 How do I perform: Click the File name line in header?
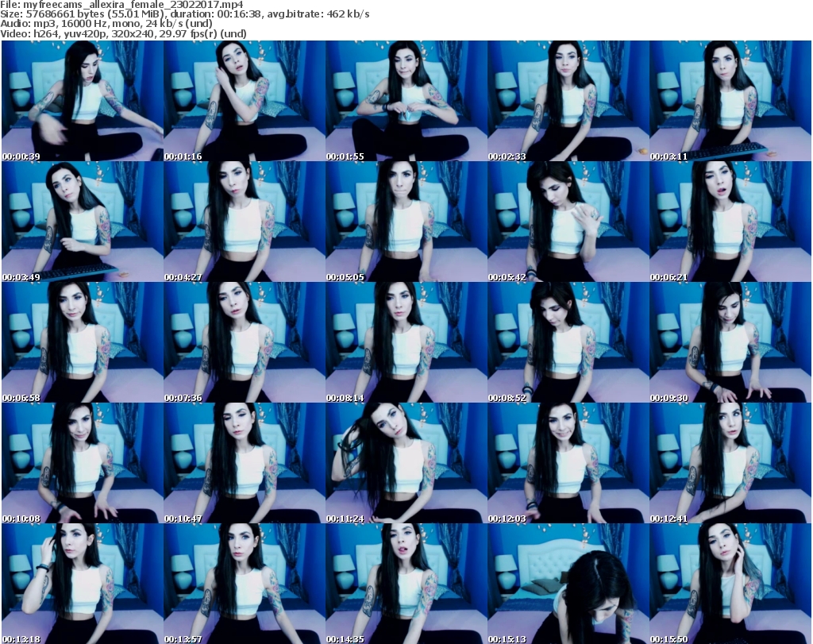[121, 5]
